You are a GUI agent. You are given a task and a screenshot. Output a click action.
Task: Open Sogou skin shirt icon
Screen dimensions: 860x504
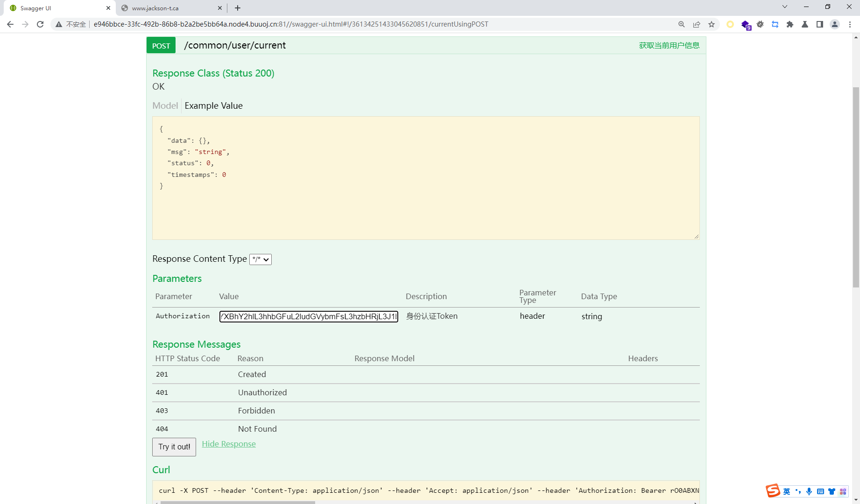pos(832,491)
